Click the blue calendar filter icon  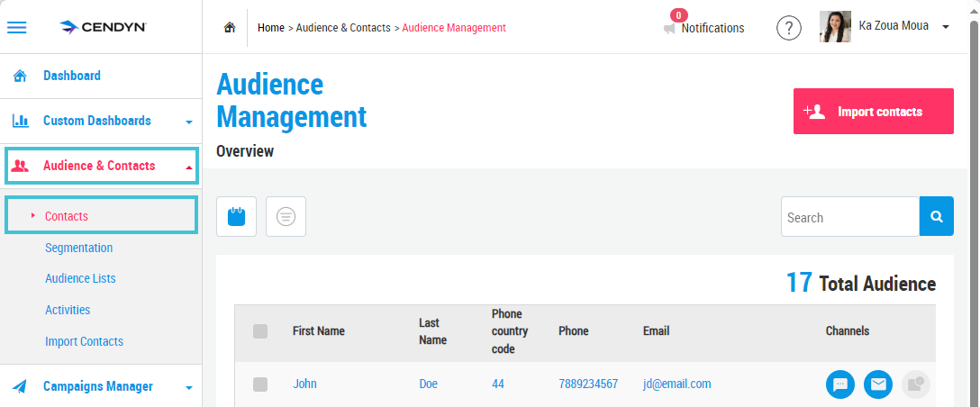[x=236, y=217]
